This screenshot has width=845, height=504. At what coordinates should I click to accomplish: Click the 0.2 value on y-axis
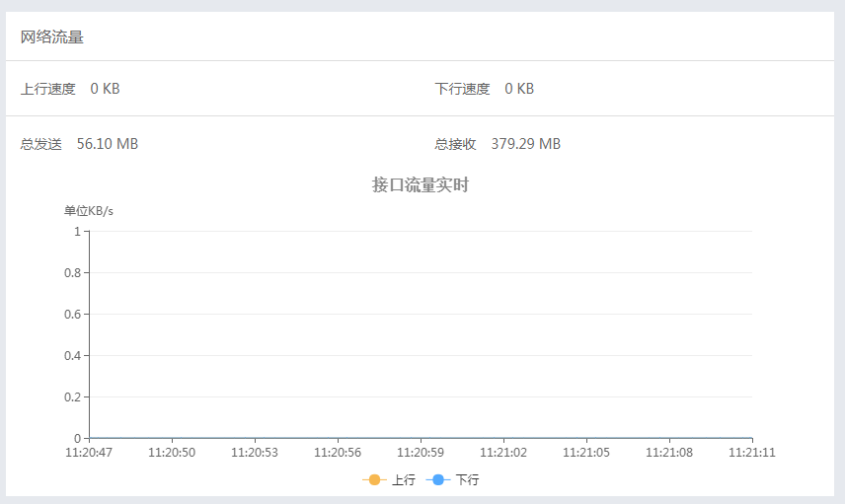[x=72, y=397]
